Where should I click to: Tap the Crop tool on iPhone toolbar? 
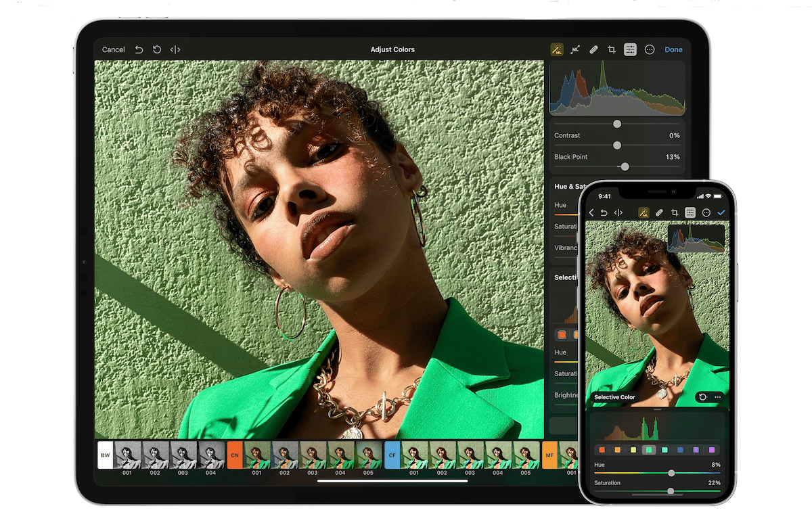(675, 212)
